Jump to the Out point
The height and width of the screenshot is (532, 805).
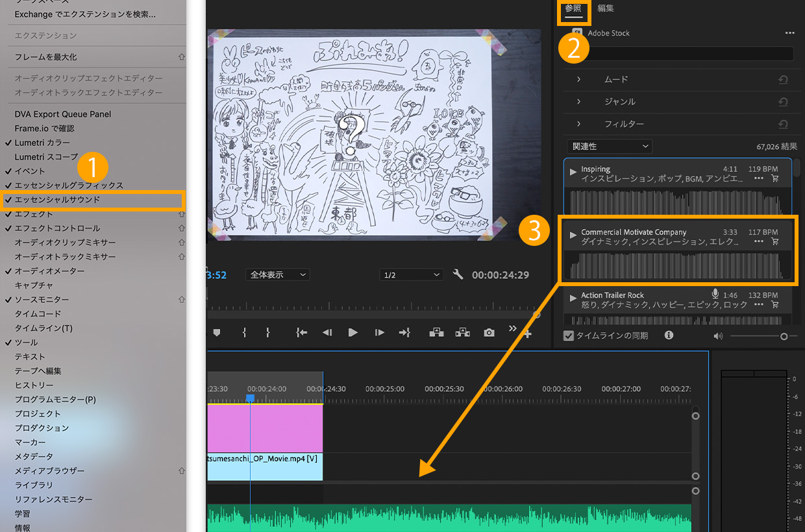tap(404, 333)
